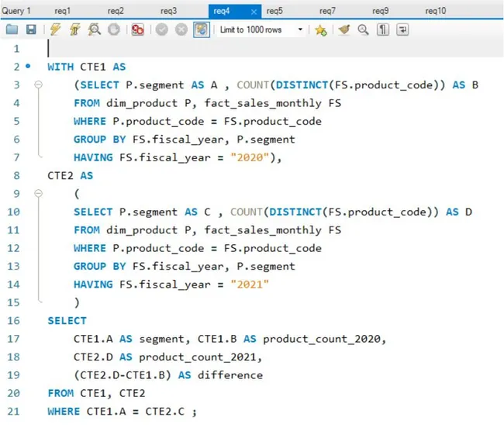The width and height of the screenshot is (504, 428).
Task: Select the req4 tab
Action: [x=222, y=12]
